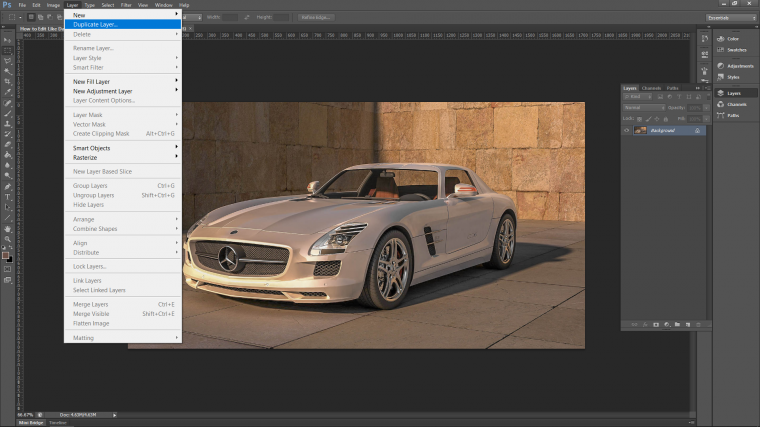
Task: Select the Crop tool
Action: click(x=7, y=82)
